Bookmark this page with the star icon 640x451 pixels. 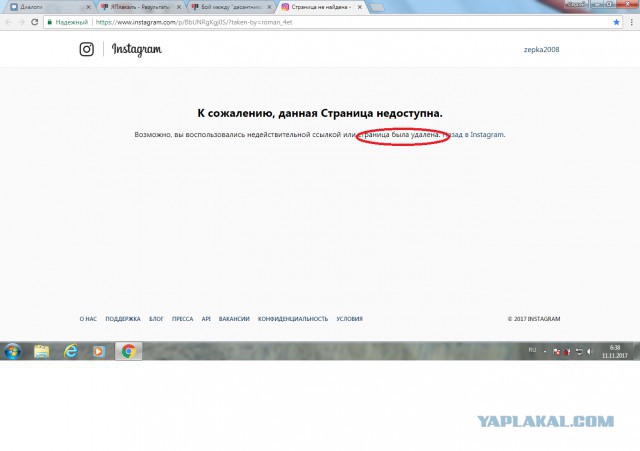pyautogui.click(x=616, y=22)
